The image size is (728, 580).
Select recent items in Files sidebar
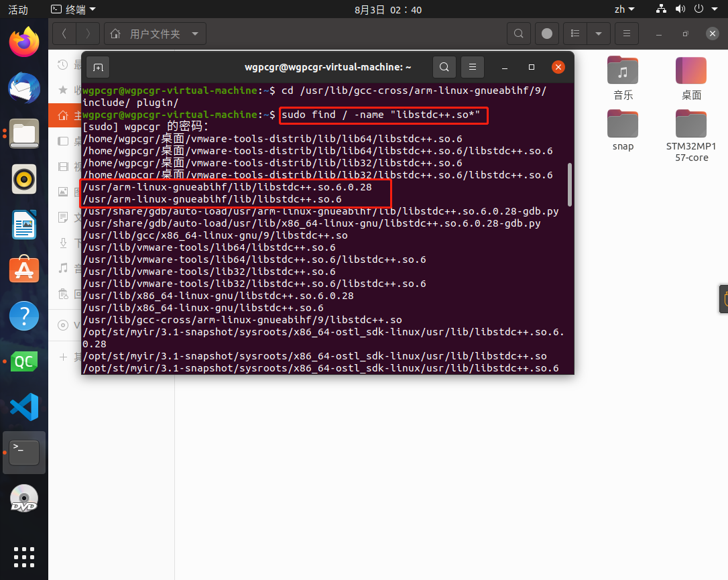[64, 64]
